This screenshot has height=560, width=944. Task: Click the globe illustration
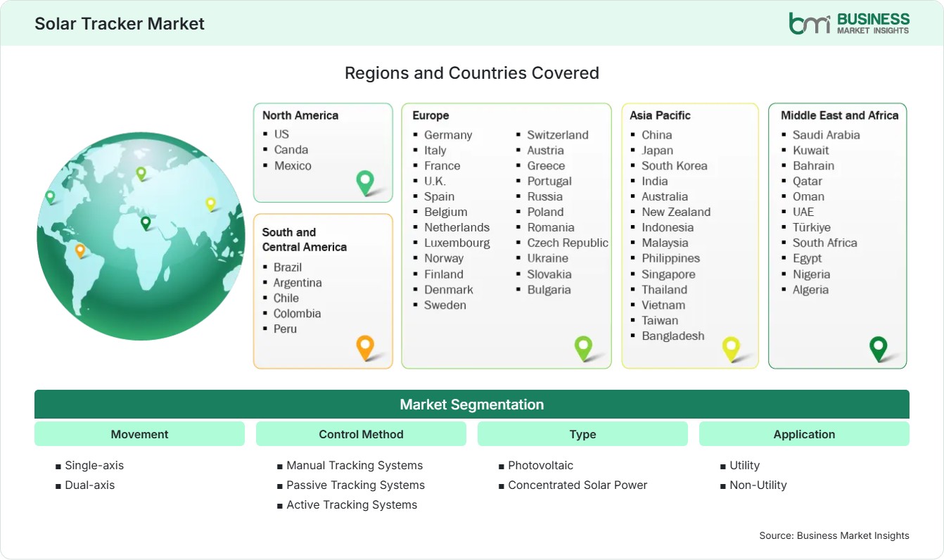[141, 236]
